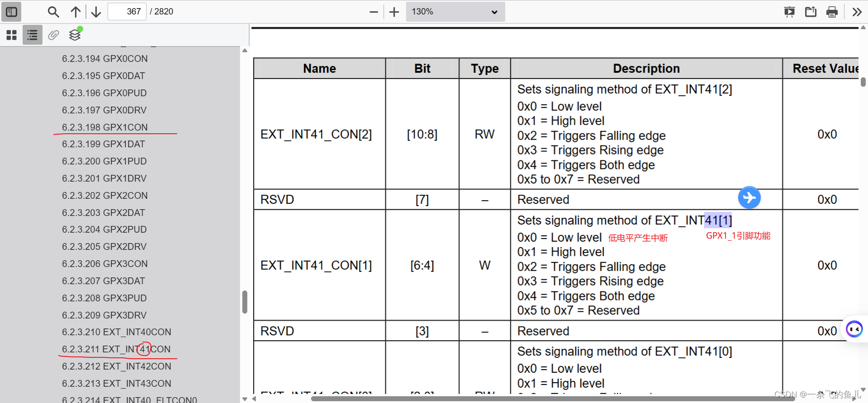Start presentation mode

tap(789, 12)
